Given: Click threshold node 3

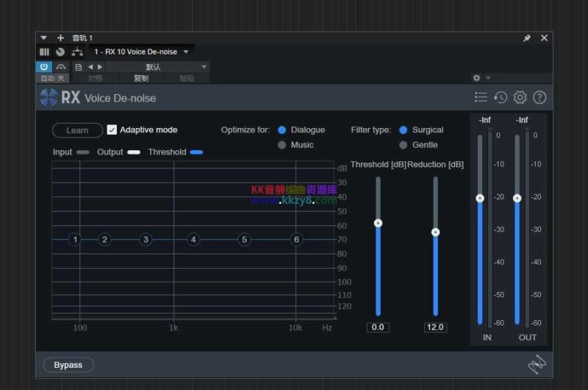Looking at the screenshot, I should pos(146,239).
